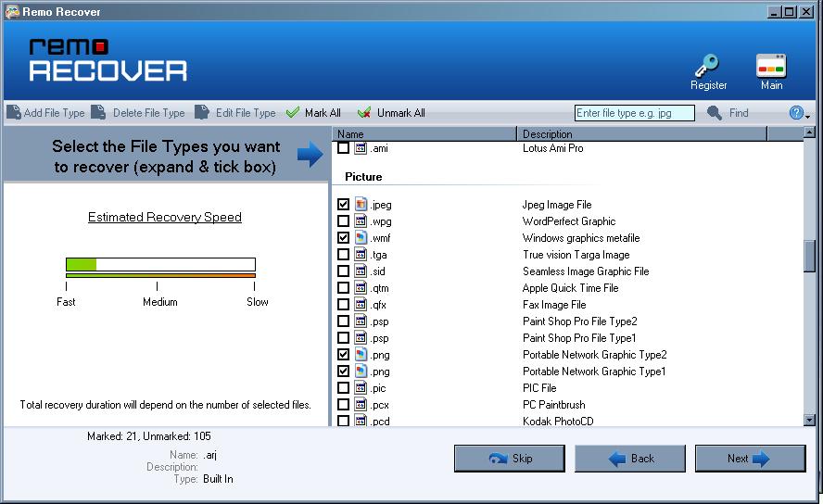Click the scroll up arrow
Viewport: 823px width, 504px height.
pyautogui.click(x=809, y=132)
